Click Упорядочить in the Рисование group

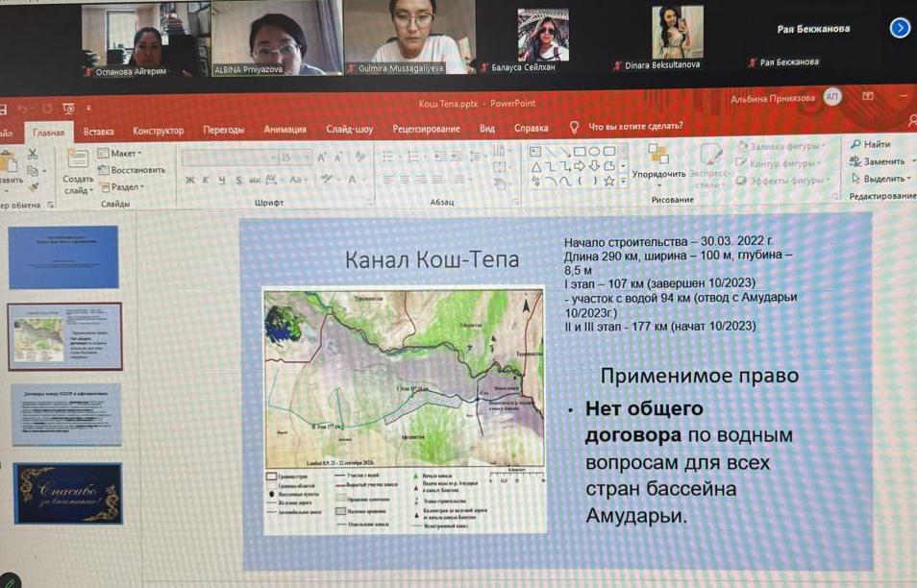tap(657, 173)
